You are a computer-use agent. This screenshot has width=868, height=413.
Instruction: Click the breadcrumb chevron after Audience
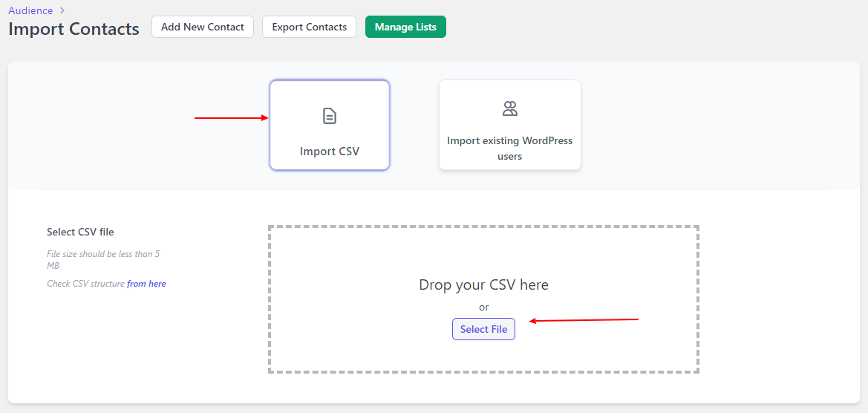[62, 10]
